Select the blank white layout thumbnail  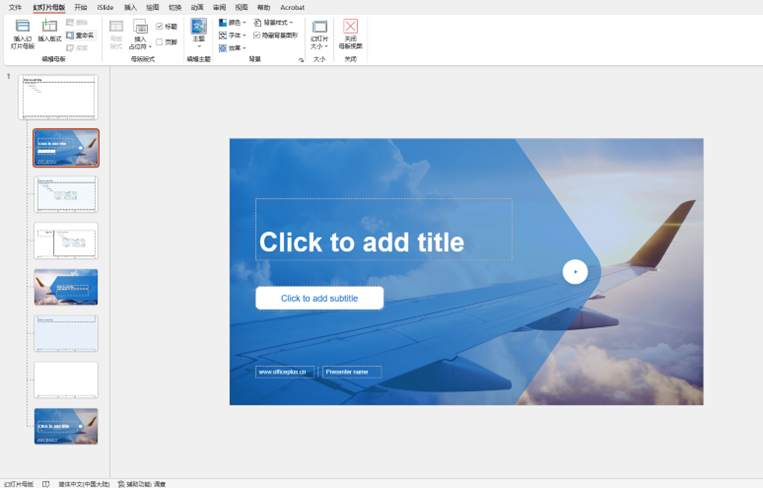coord(66,380)
